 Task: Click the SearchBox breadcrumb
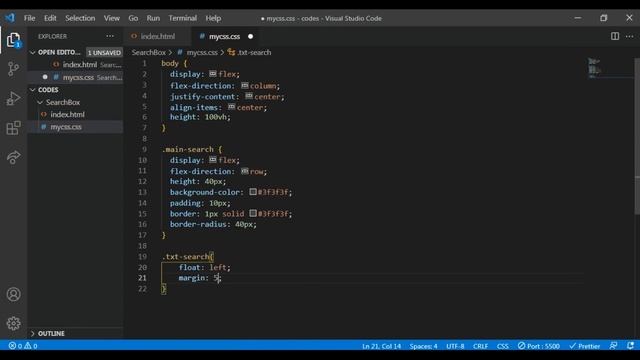149,52
